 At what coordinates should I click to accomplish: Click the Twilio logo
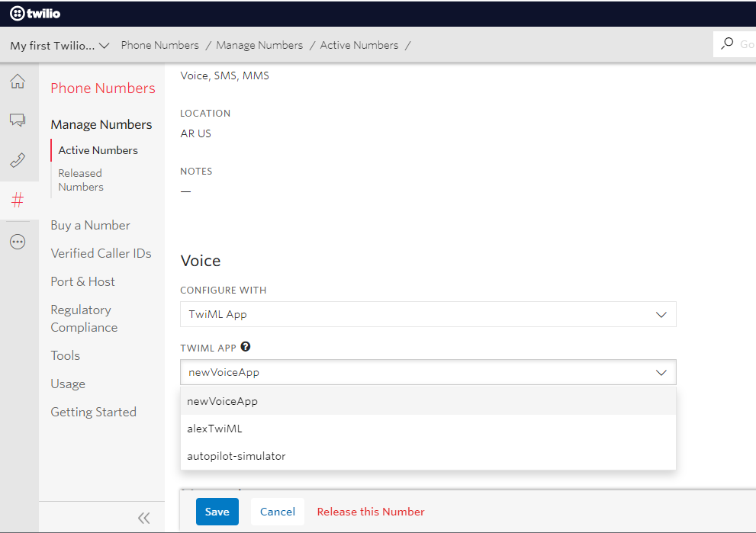click(x=35, y=14)
